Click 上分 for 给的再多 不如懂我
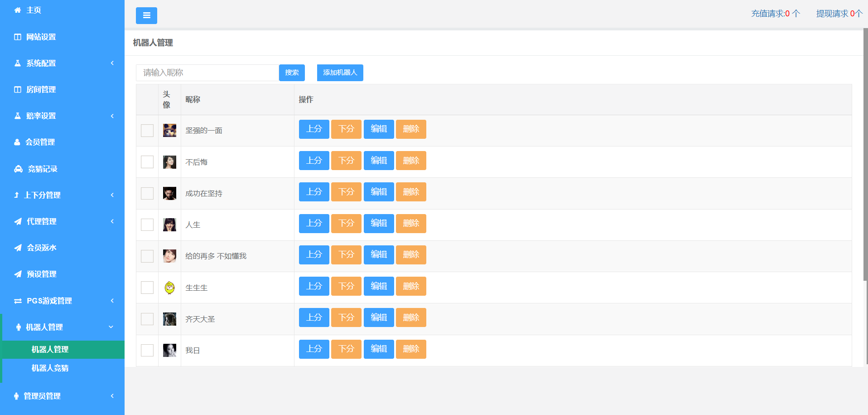 pyautogui.click(x=314, y=255)
